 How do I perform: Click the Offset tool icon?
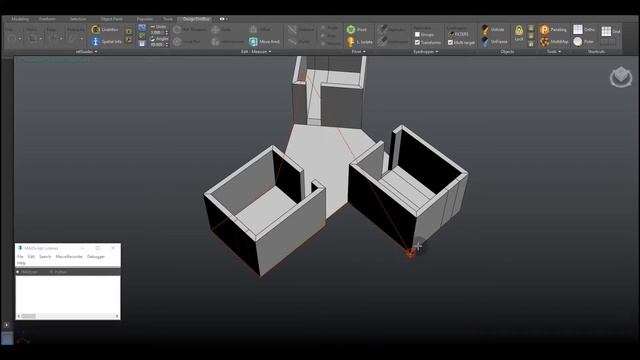tap(253, 29)
